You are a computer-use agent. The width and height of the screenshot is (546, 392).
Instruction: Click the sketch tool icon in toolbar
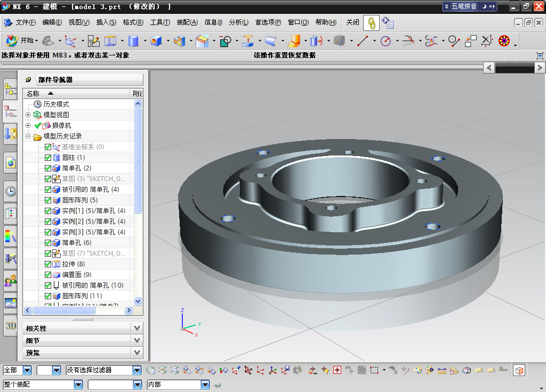(x=93, y=41)
